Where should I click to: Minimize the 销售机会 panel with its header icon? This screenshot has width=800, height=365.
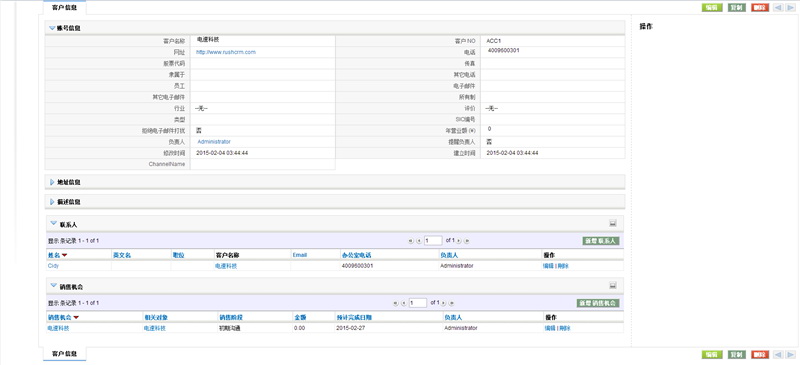[x=613, y=286]
